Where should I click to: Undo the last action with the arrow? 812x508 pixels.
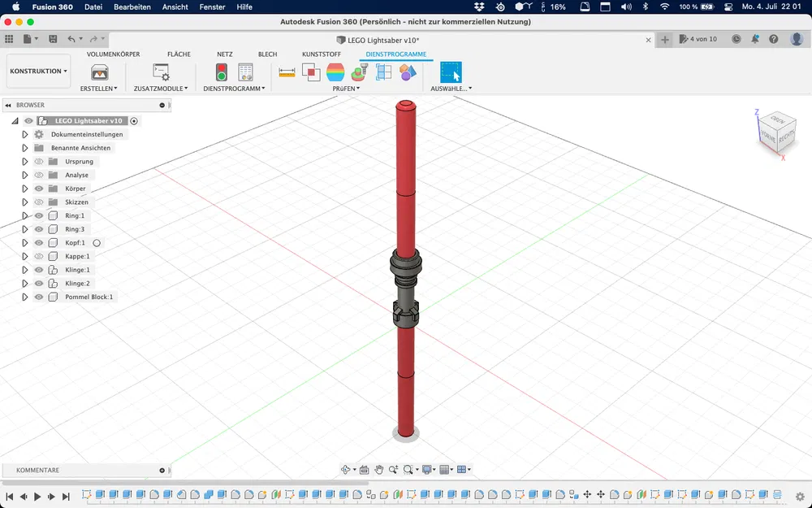[x=71, y=39]
